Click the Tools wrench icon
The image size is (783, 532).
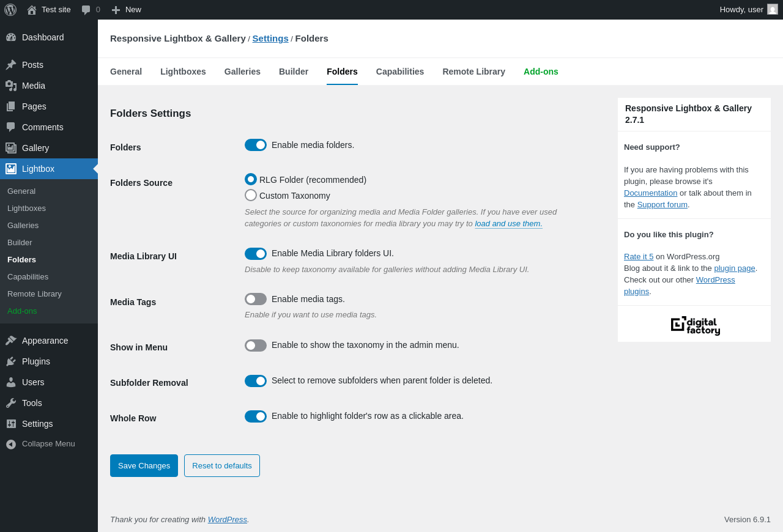point(11,403)
